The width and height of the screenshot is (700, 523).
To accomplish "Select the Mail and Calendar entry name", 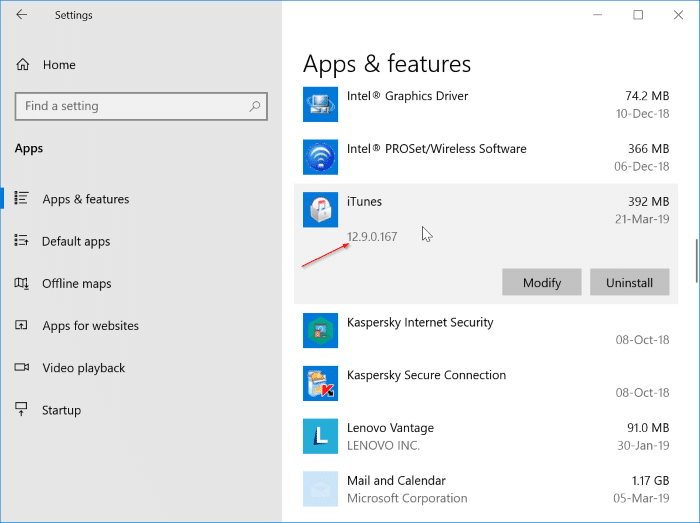I will pos(396,481).
